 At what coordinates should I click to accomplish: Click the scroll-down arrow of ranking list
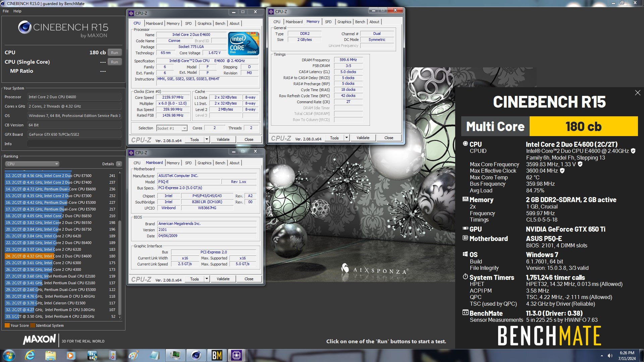click(120, 317)
